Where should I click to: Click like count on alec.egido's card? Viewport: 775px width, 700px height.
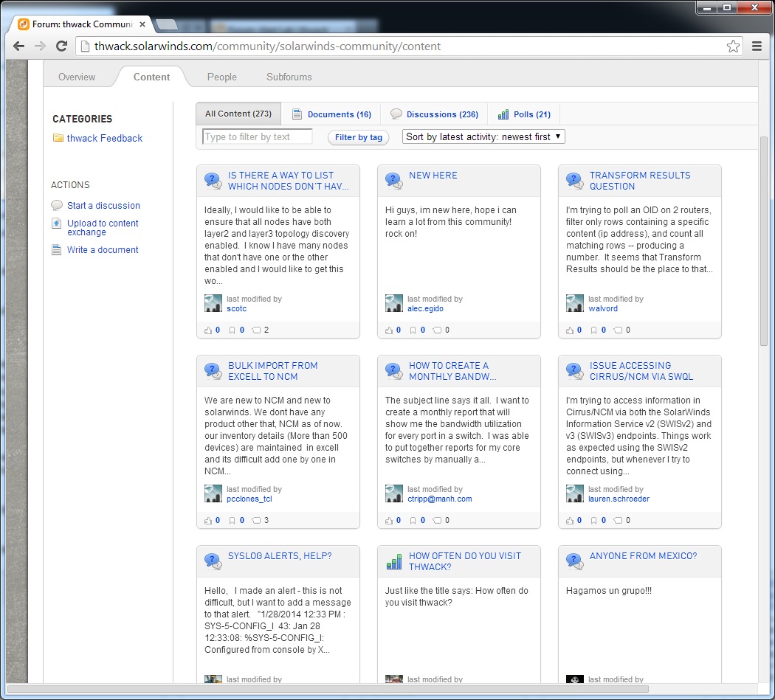point(399,330)
